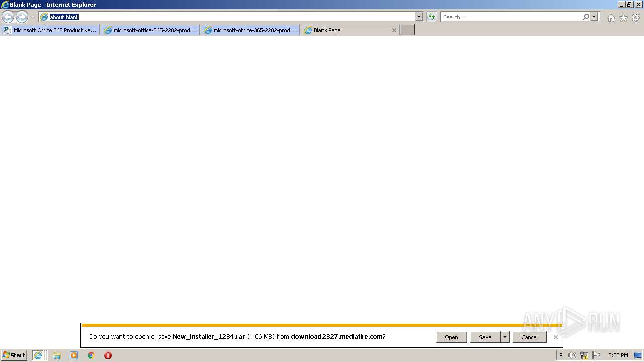Expand the address bar autocomplete dropdown
The height and width of the screenshot is (362, 644).
[419, 17]
